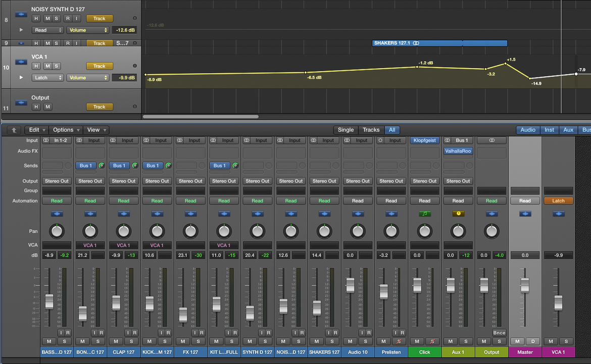Open the mixer Edit menu
Screen dimensions: 591x364
(36, 130)
